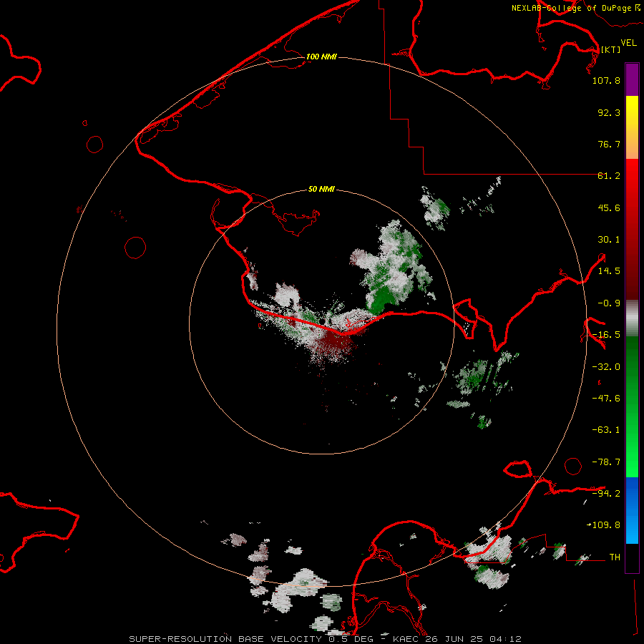Click the 14.5 velocity scale value
644x644 pixels.
(609, 271)
